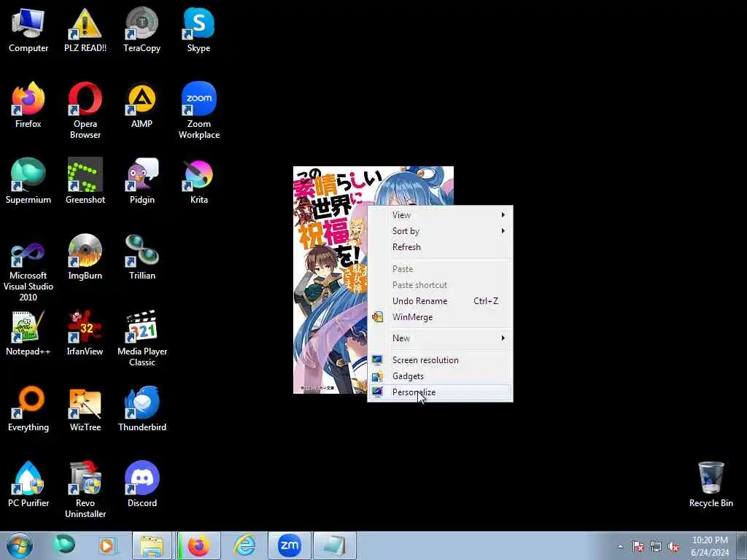Expand the View submenu
Image resolution: width=747 pixels, height=560 pixels.
440,215
